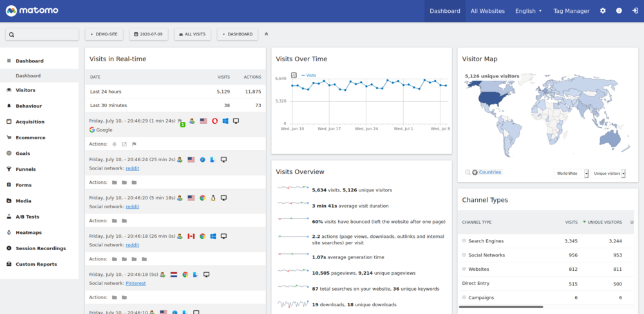This screenshot has width=644, height=314.
Task: Click US flag in 20:46:29 visit
Action: click(x=204, y=121)
